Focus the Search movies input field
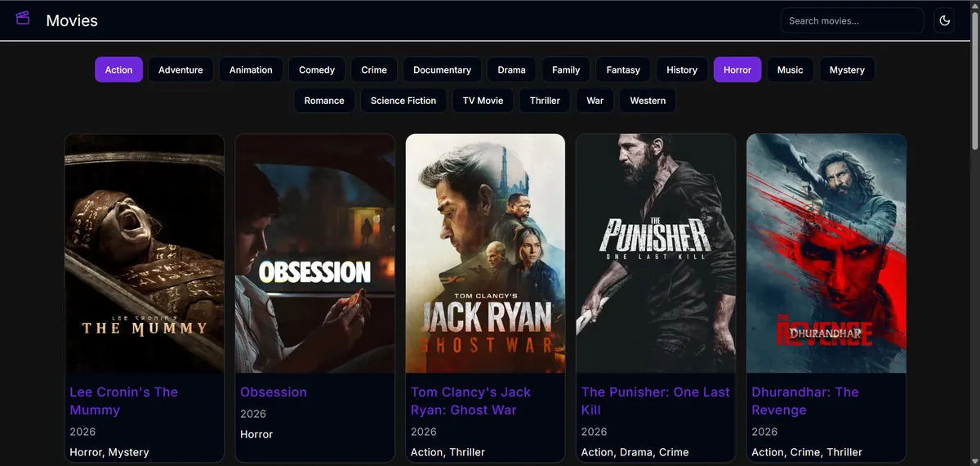This screenshot has height=466, width=980. pyautogui.click(x=852, y=20)
